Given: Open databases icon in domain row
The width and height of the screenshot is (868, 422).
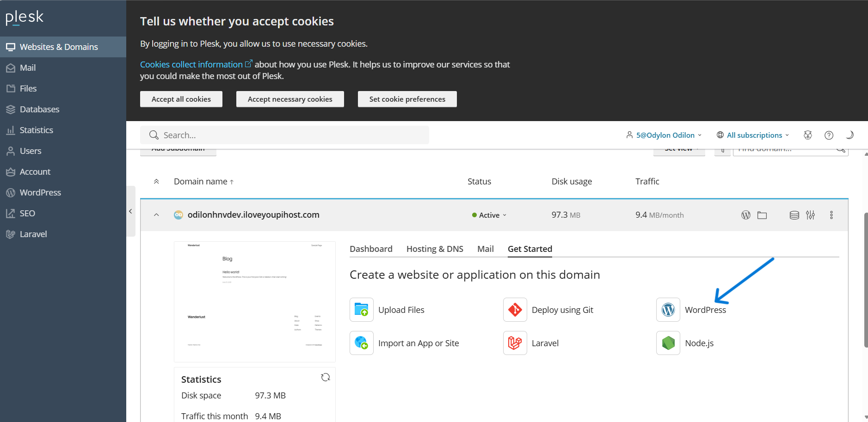Looking at the screenshot, I should (x=794, y=215).
